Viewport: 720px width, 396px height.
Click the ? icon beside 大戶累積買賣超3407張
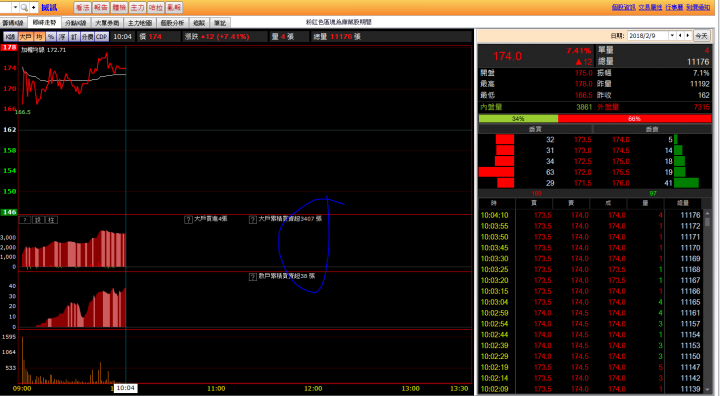tap(253, 220)
